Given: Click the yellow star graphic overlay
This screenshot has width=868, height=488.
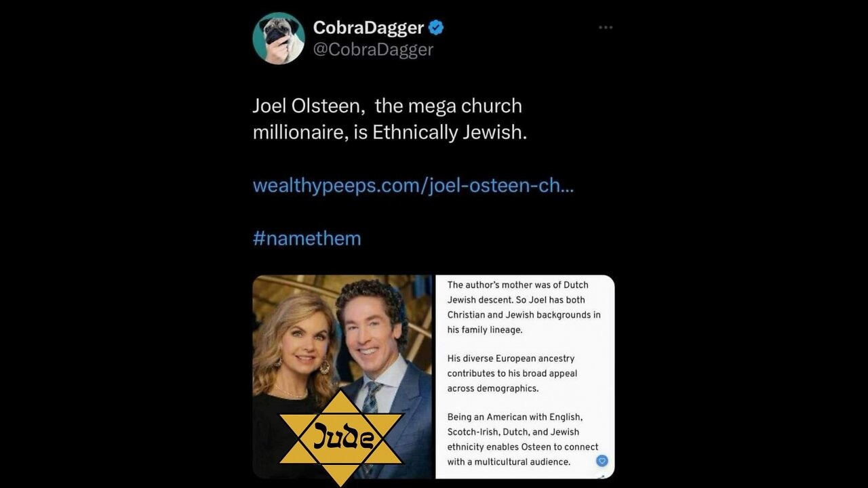Looking at the screenshot, I should [341, 439].
